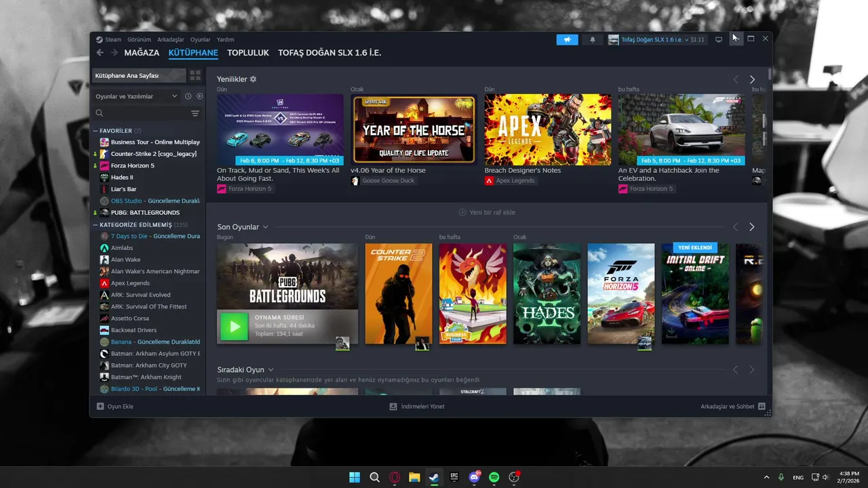The width and height of the screenshot is (868, 488).
Task: Go forward with the right navigation arrow
Action: point(114,53)
